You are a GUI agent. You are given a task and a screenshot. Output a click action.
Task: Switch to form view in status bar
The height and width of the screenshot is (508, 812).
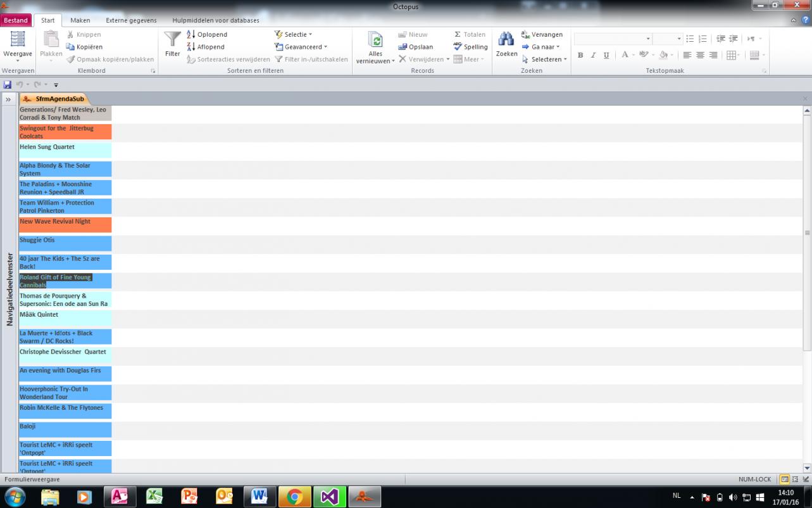(785, 479)
